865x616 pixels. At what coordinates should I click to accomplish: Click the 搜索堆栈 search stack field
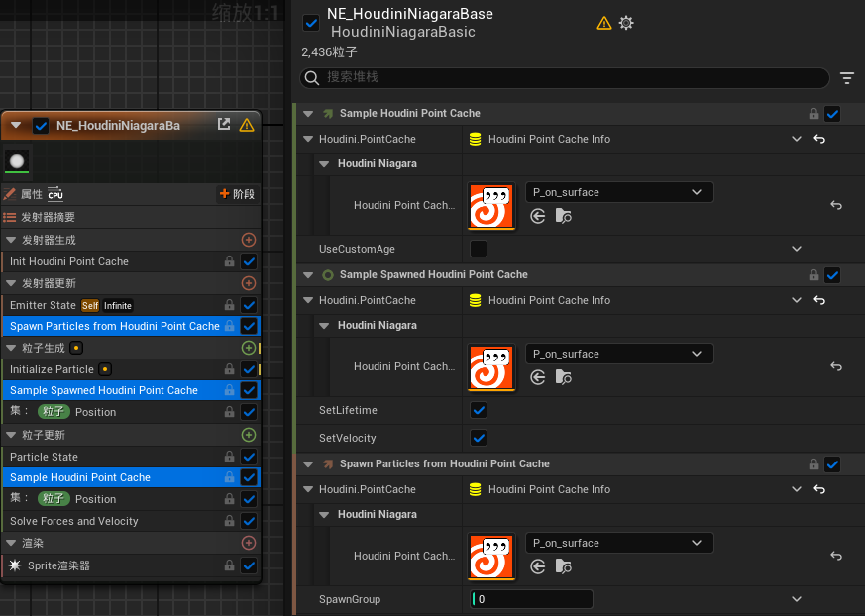click(x=565, y=78)
